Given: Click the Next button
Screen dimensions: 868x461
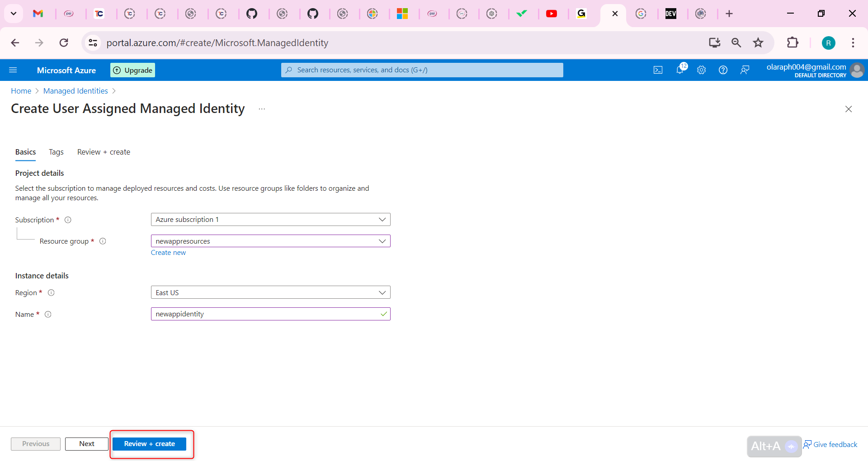Looking at the screenshot, I should point(86,444).
